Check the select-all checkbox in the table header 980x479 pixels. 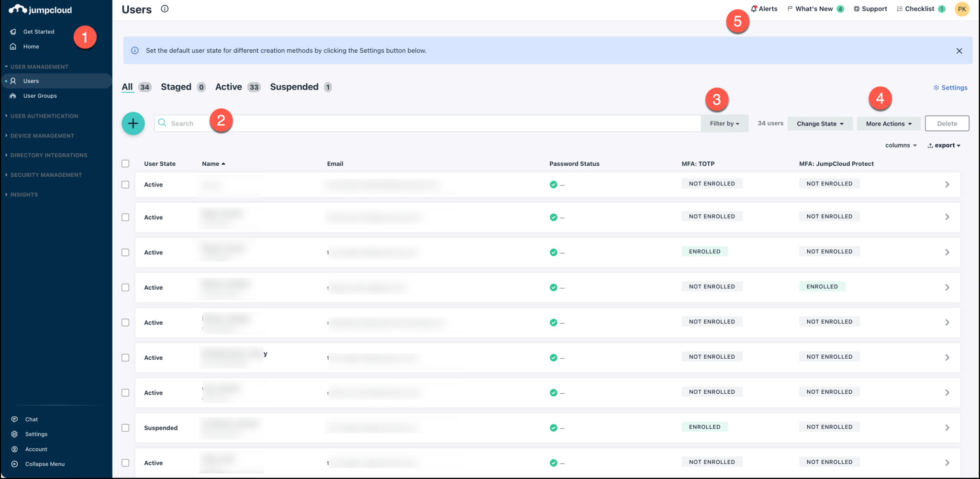click(125, 163)
